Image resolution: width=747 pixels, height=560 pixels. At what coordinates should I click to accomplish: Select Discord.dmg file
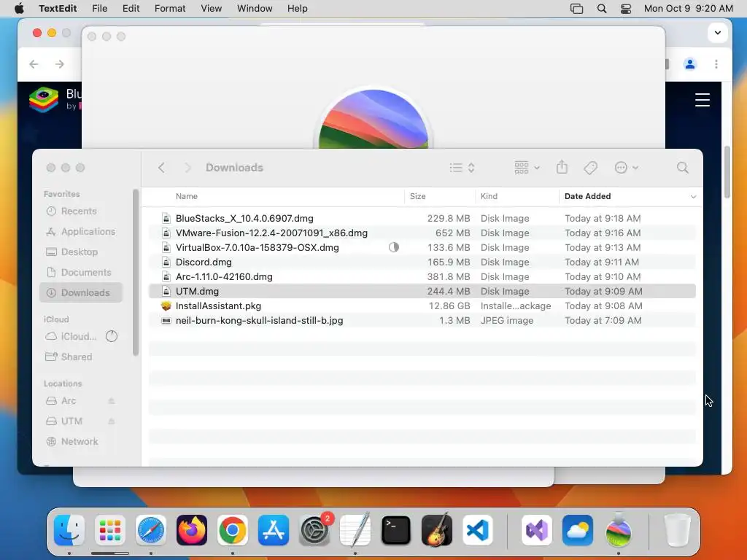coord(422,262)
